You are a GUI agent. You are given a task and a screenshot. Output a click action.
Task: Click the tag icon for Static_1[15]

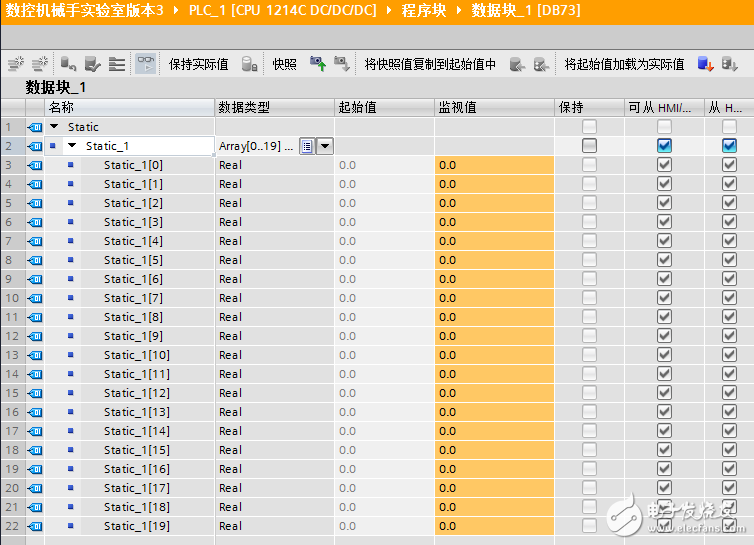coord(35,450)
